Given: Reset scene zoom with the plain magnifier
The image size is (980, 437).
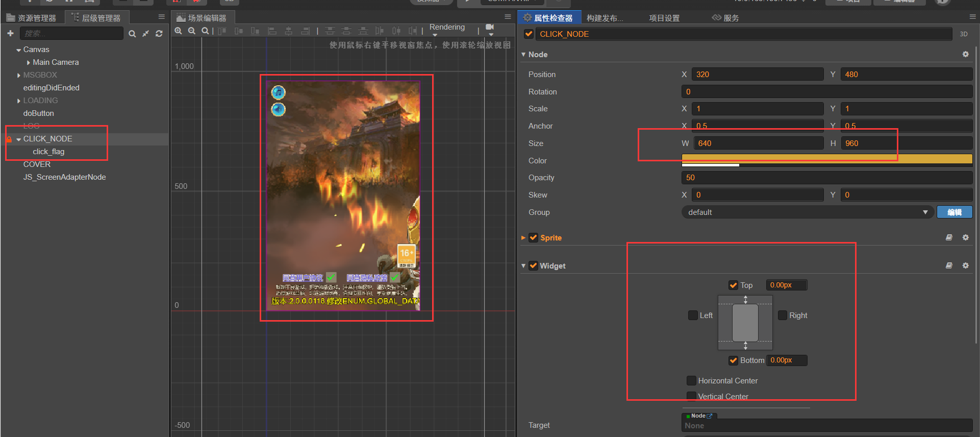Looking at the screenshot, I should coord(205,31).
